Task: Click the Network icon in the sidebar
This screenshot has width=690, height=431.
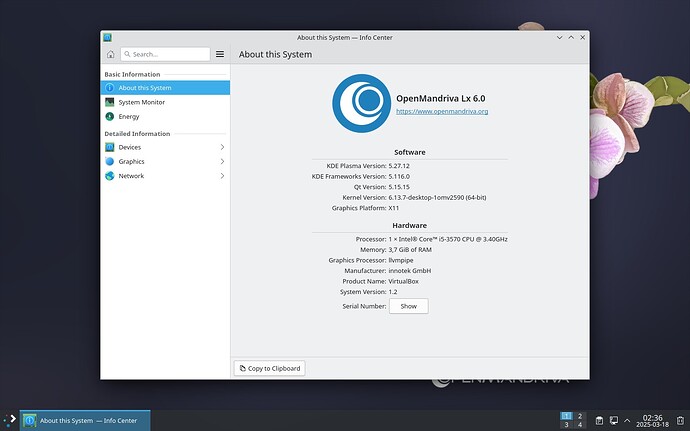Action: tap(110, 176)
